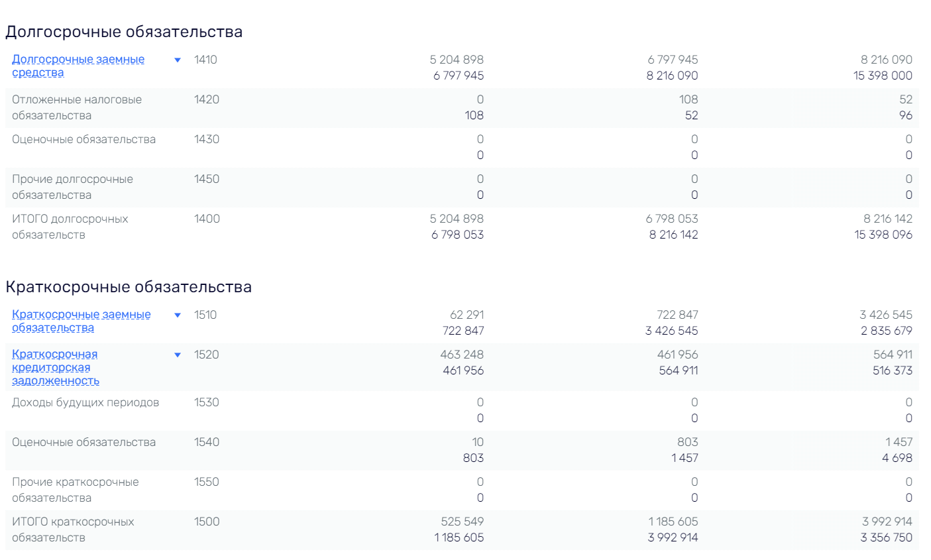Select the Отложенные налоговые обязательства row label
The height and width of the screenshot is (560, 931).
tap(77, 107)
